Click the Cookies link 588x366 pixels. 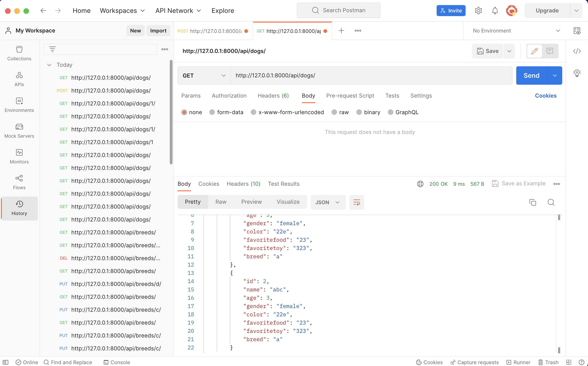(546, 96)
